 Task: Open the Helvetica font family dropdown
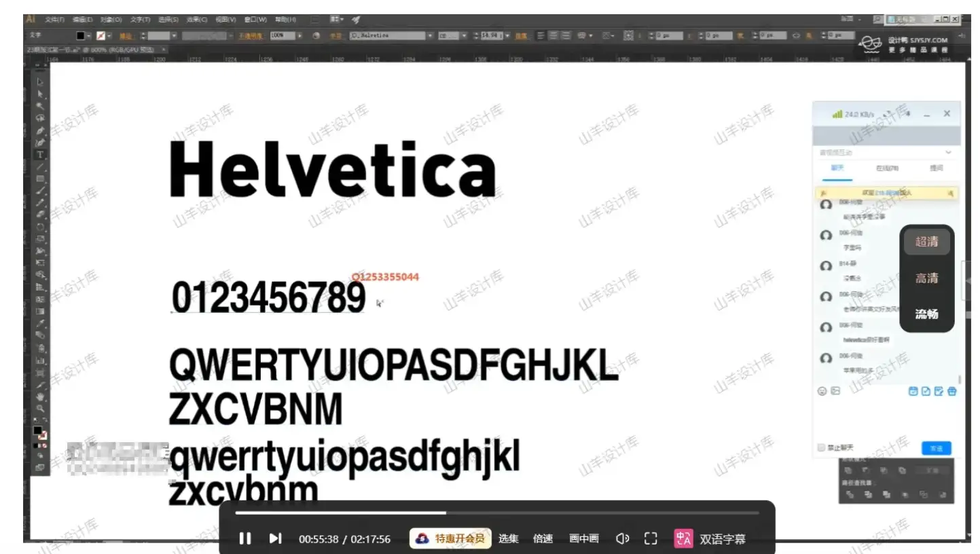[430, 35]
